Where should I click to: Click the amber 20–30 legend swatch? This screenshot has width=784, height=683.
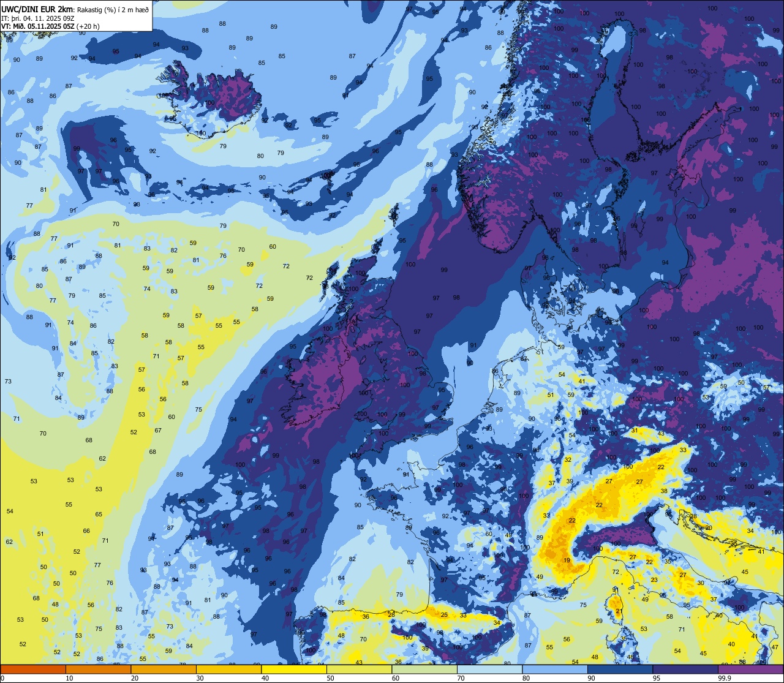point(163,669)
